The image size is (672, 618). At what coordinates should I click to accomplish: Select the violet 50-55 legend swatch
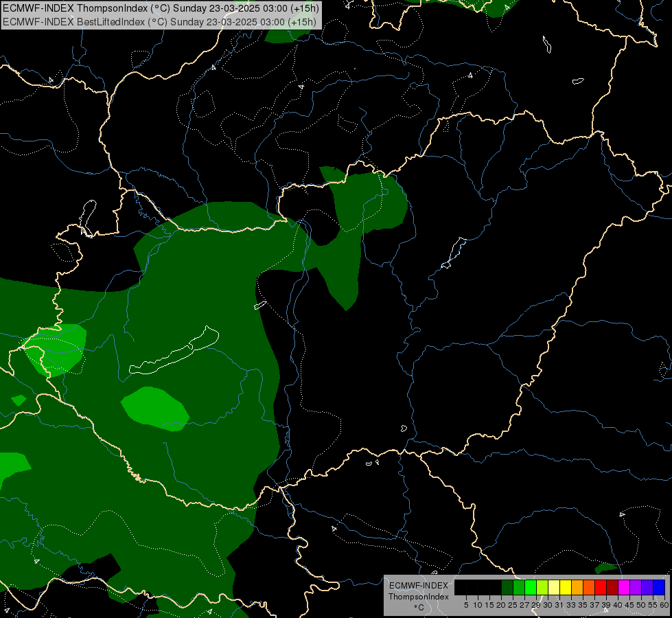tap(647, 587)
